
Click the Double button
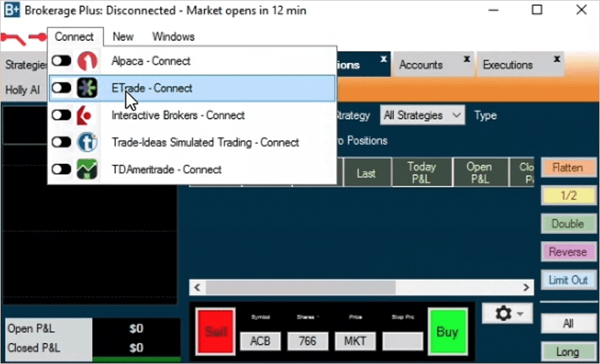(568, 223)
